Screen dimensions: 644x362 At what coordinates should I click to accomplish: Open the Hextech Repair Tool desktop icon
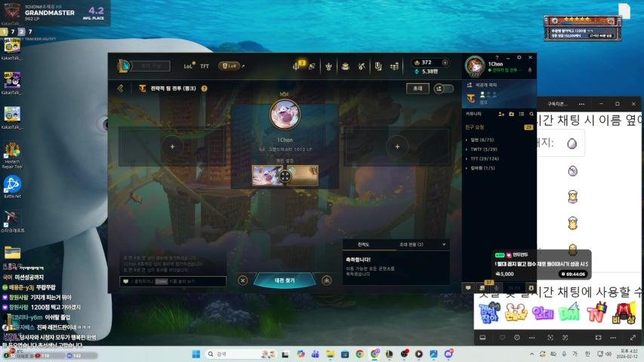(x=12, y=155)
